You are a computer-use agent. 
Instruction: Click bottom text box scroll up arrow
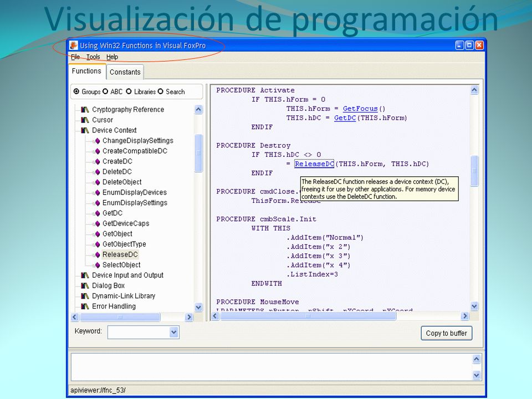477,359
